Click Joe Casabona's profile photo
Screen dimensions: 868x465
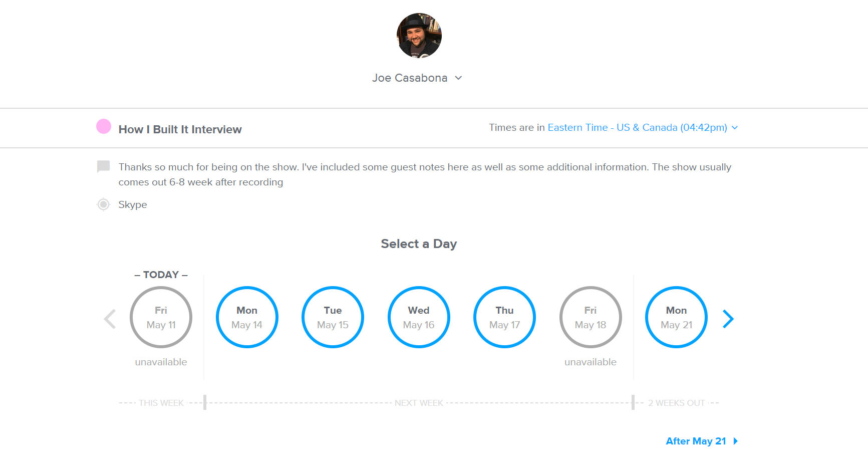coord(419,36)
